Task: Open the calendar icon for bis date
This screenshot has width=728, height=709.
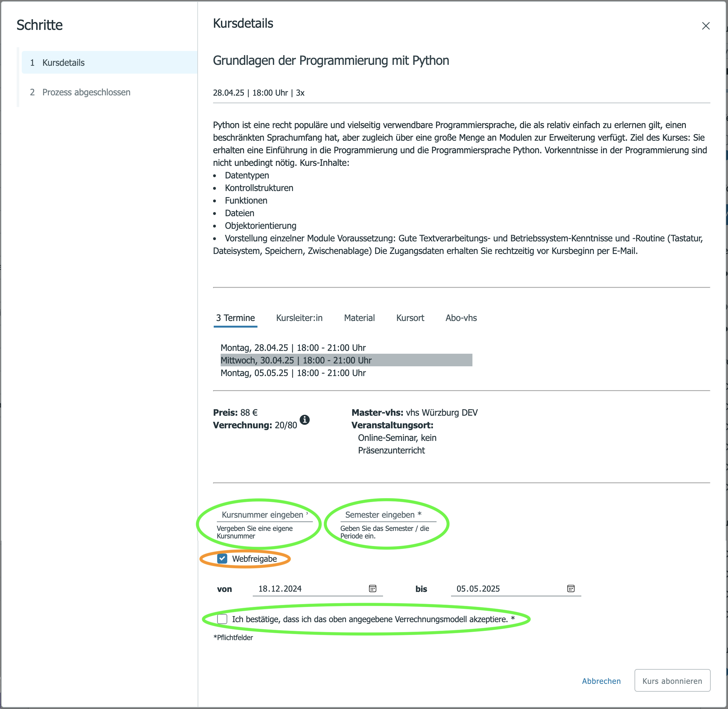Action: (571, 588)
